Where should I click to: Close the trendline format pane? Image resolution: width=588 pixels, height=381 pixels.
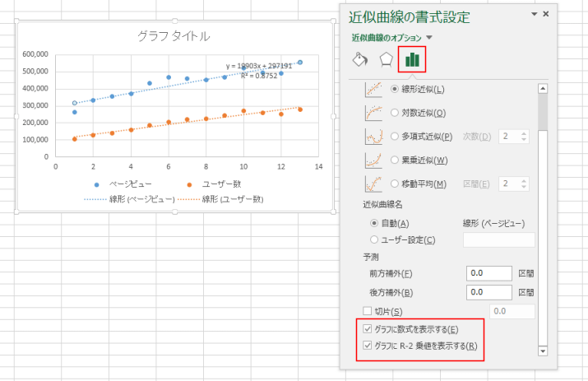[x=545, y=14]
